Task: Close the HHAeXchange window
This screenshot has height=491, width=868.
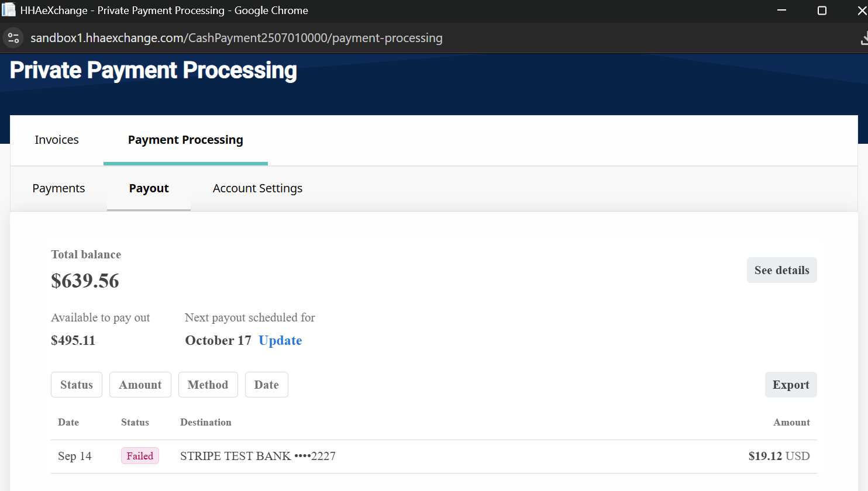Action: click(x=862, y=11)
